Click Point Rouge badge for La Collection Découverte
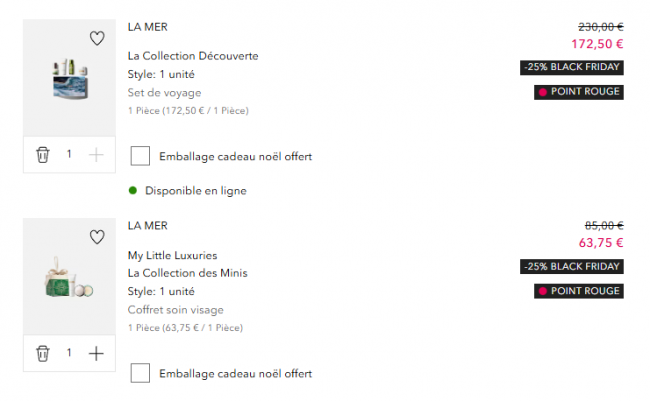Screen dimensions: 650x401 pyautogui.click(x=579, y=92)
